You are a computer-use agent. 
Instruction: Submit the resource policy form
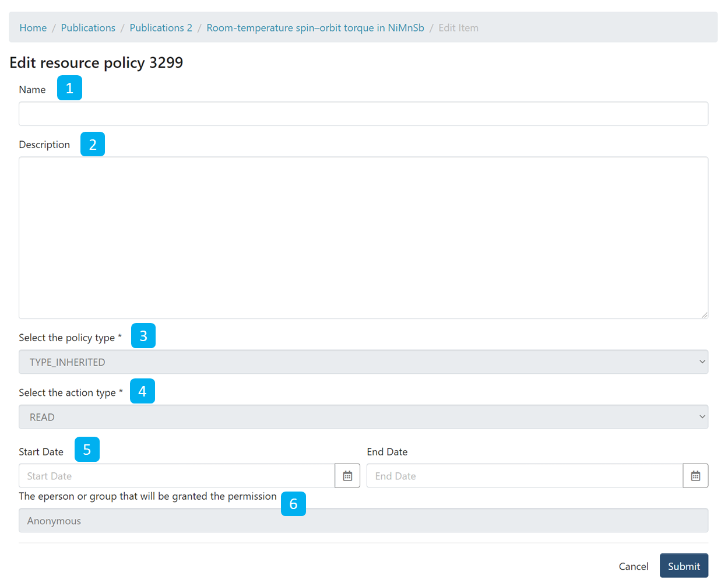tap(684, 566)
